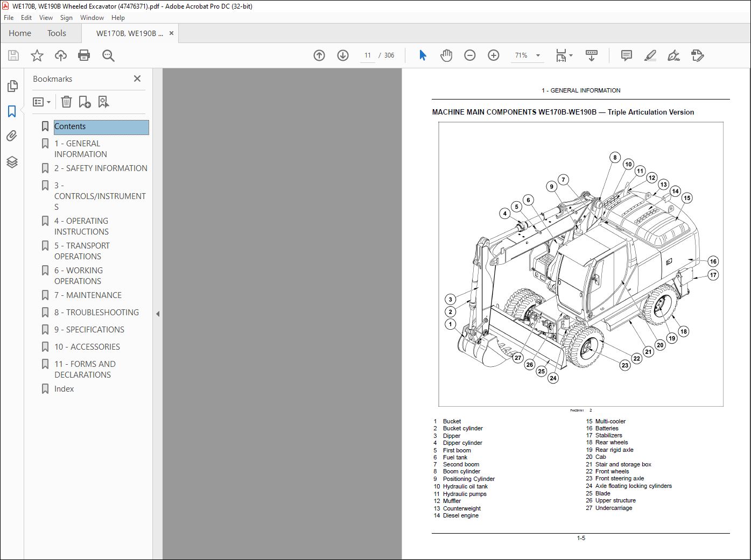Open bookmark 8 - TROUBLESHOOTING
This screenshot has height=560, width=751.
tap(96, 313)
